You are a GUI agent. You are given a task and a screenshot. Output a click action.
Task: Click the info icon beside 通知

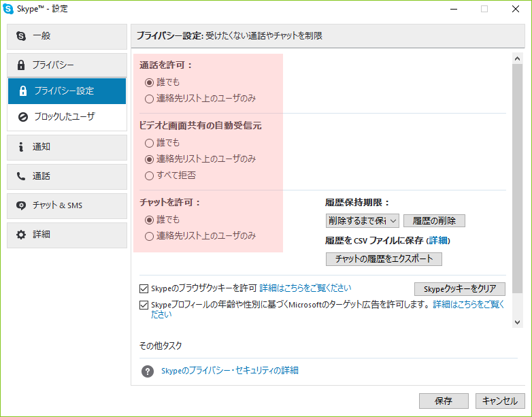coord(21,146)
